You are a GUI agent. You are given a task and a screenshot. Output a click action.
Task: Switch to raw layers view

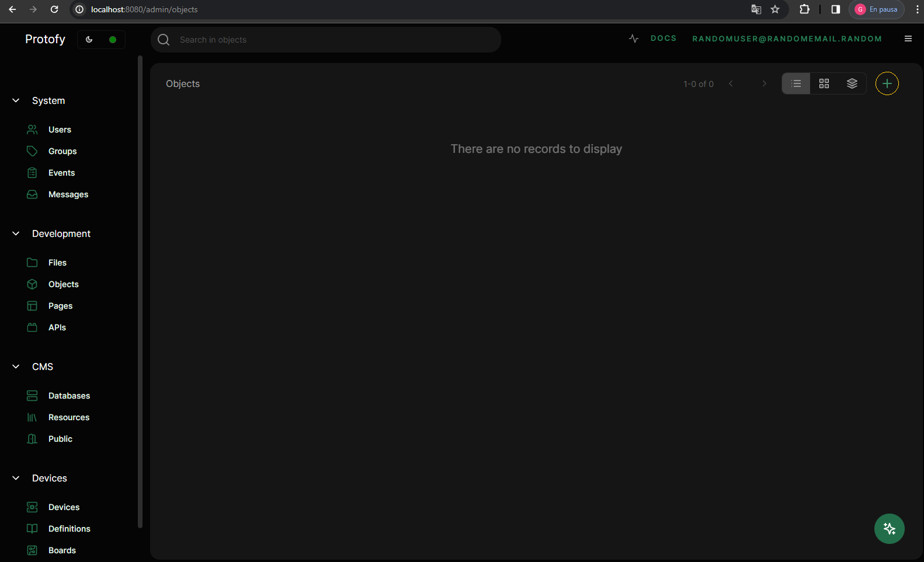click(x=852, y=83)
